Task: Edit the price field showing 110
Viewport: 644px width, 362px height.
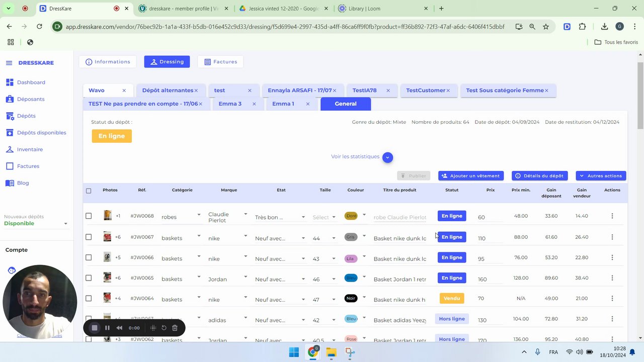Action: point(489,238)
